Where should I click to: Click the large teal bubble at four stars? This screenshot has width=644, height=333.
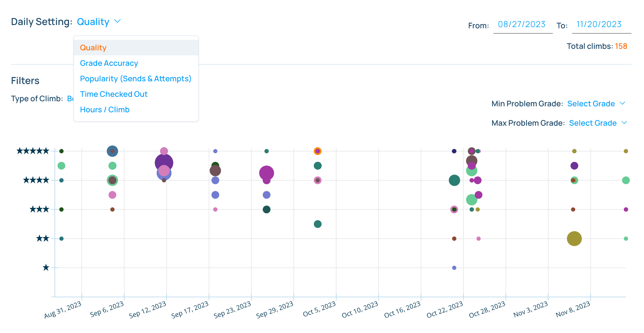(x=454, y=180)
